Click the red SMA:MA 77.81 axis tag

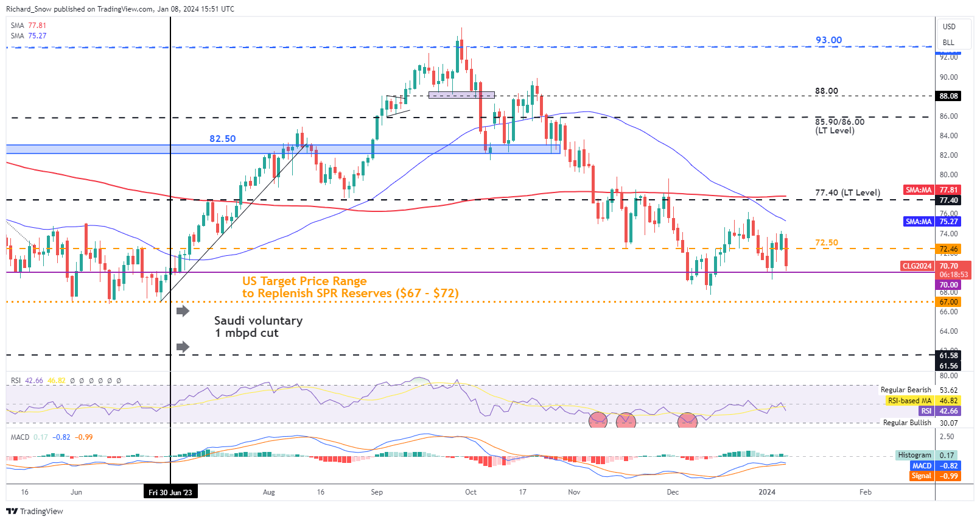933,190
